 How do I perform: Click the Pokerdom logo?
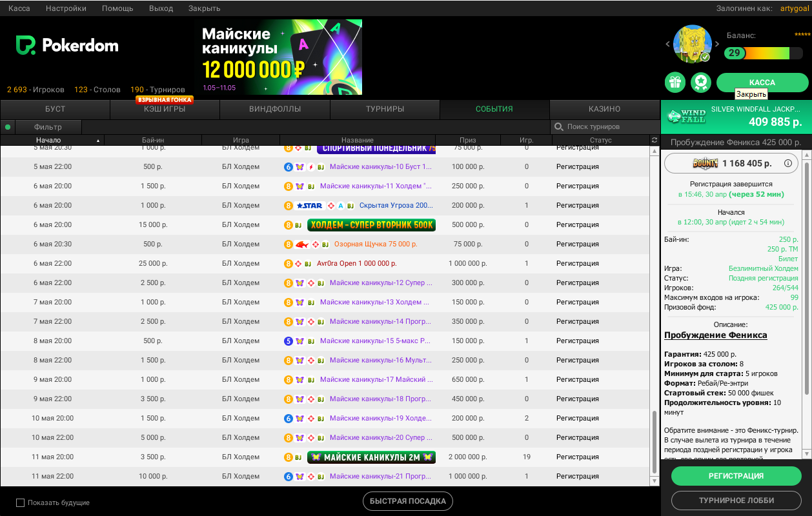[67, 45]
